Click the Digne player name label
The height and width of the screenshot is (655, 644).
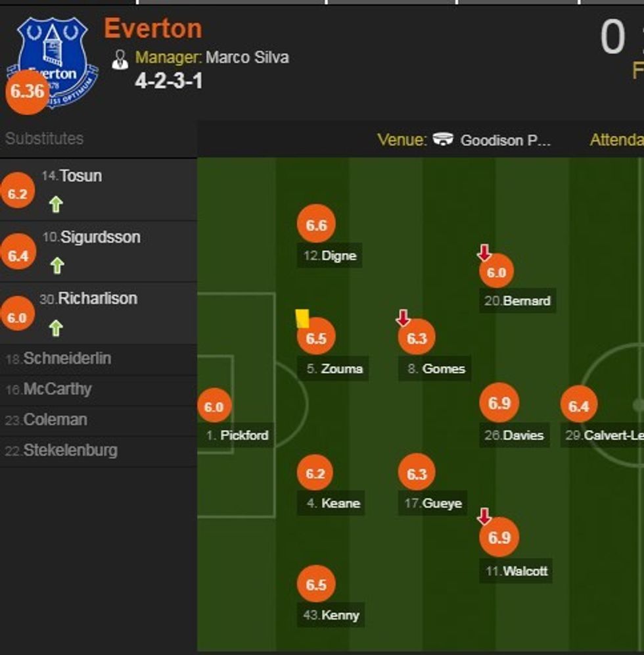click(338, 256)
